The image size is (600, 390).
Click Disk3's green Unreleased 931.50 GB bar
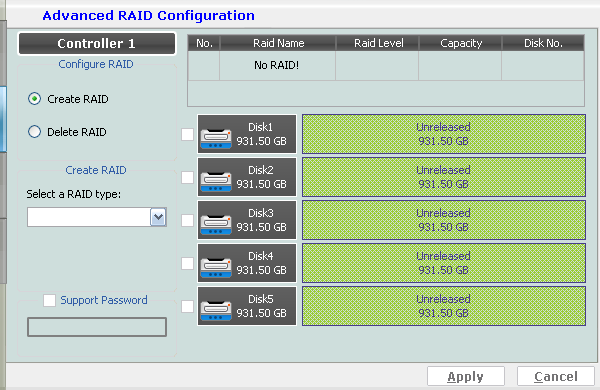(443, 220)
